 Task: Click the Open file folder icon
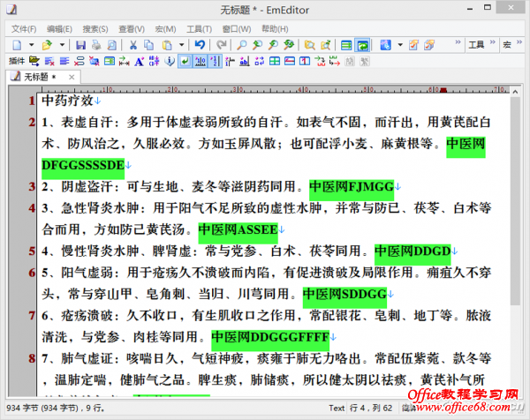click(x=47, y=45)
